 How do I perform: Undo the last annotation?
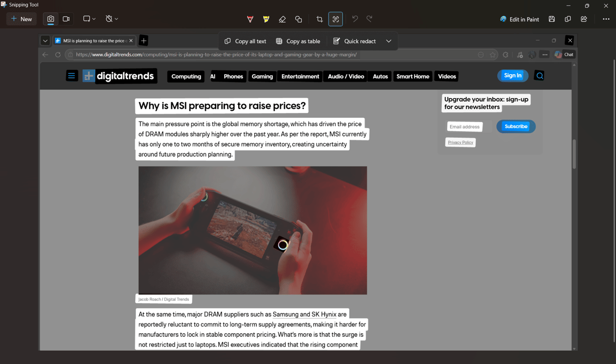355,19
